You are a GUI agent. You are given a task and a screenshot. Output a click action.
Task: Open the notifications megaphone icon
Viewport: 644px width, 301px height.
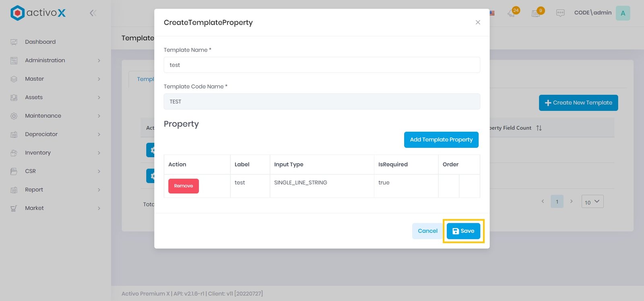(x=512, y=13)
